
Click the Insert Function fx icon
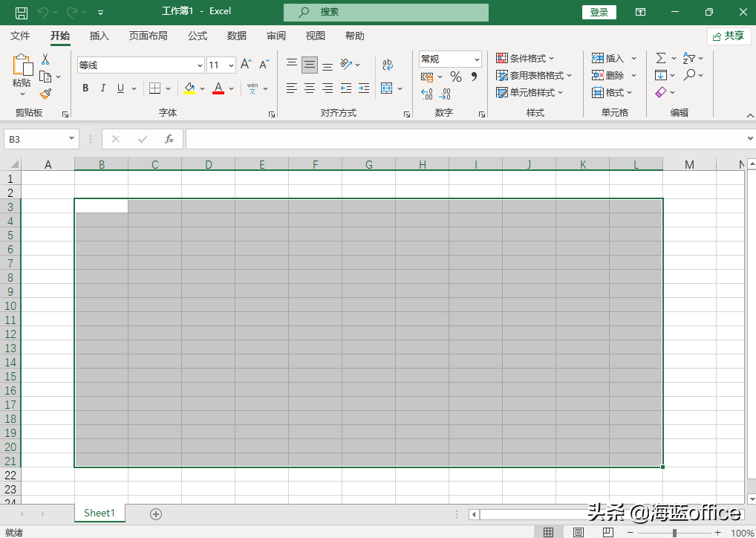[x=169, y=139]
